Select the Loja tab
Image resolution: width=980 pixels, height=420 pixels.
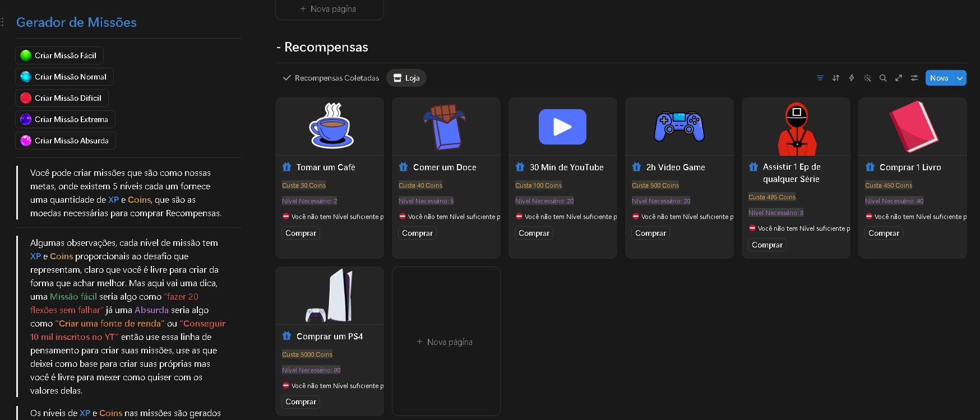coord(406,78)
